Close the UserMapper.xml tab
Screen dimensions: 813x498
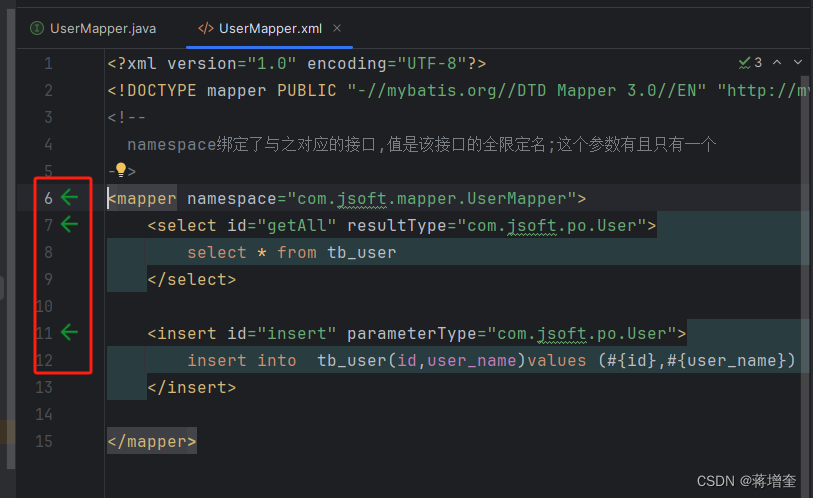[x=337, y=28]
